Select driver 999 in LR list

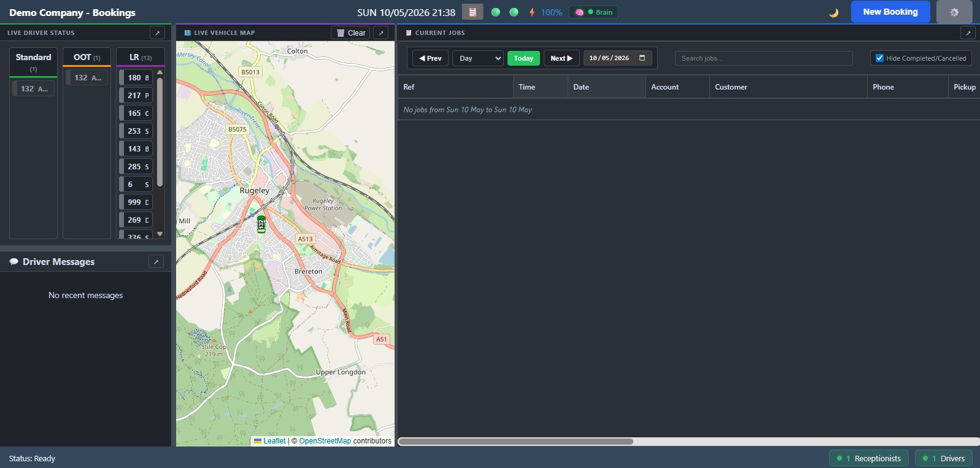[136, 202]
